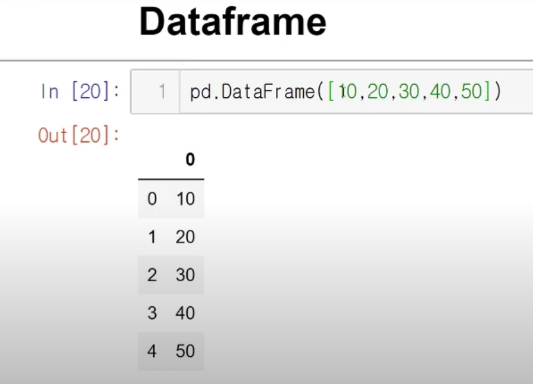Select the Out[20] output prompt
This screenshot has height=384, width=533.
(x=79, y=135)
